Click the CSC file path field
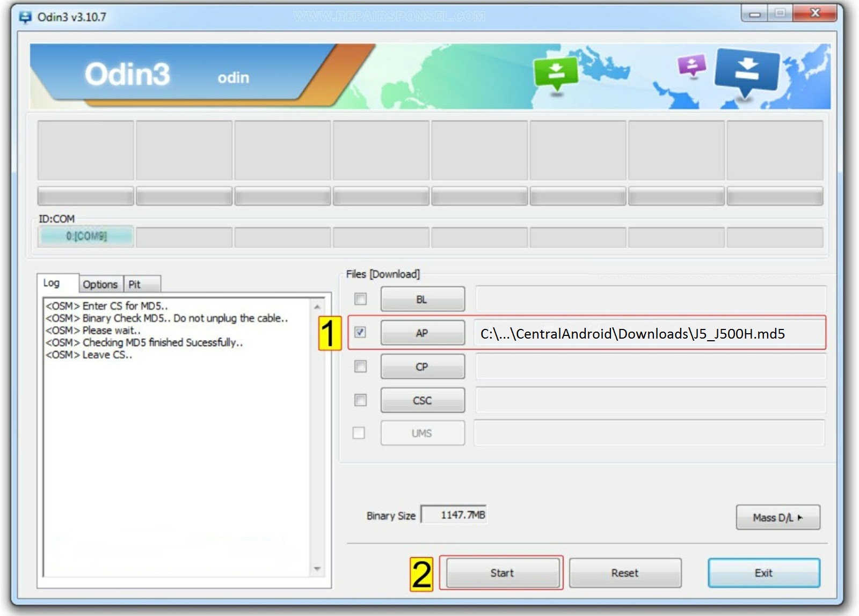This screenshot has height=616, width=859. point(650,400)
